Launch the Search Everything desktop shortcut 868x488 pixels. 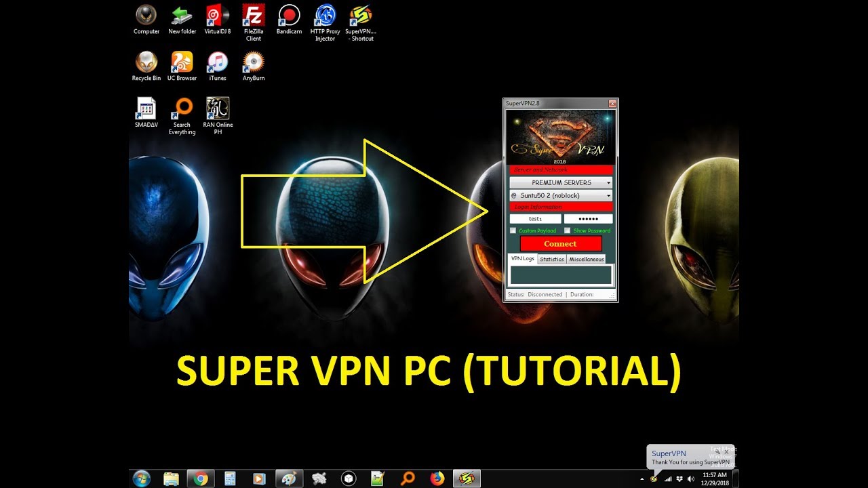tap(182, 117)
